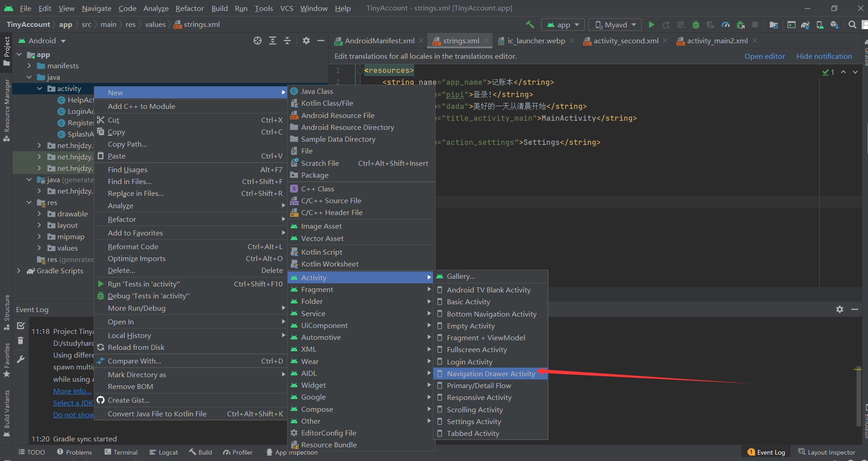The image size is (868, 461).
Task: Open the Fragment submenu
Action: (361, 289)
